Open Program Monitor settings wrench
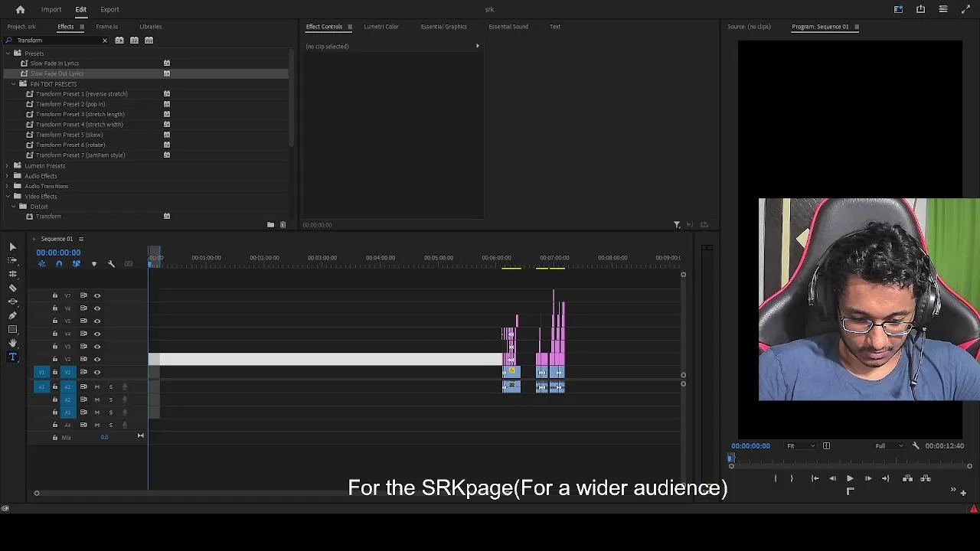 (916, 445)
